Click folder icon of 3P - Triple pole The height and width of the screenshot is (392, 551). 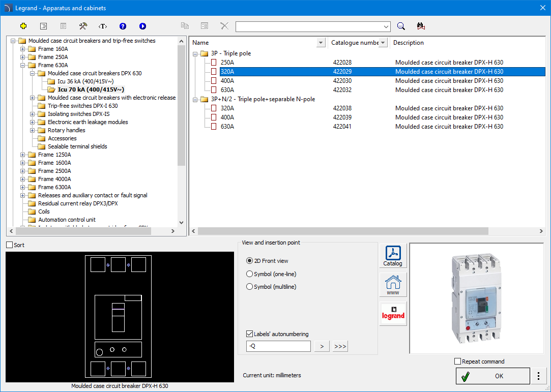pos(205,53)
